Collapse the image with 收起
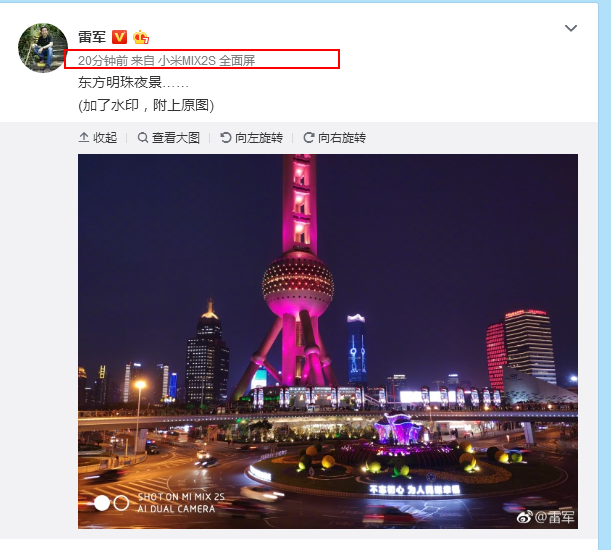Screen dimensions: 611x550 pyautogui.click(x=98, y=138)
